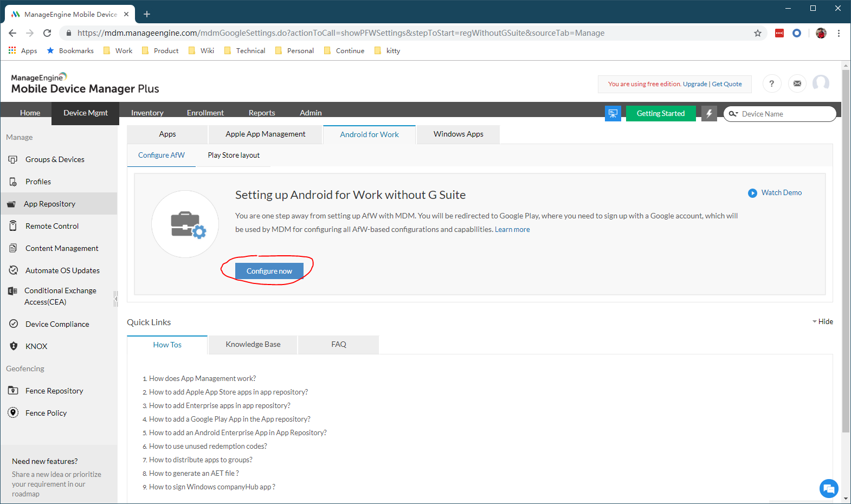
Task: Open the Admin menu
Action: point(311,113)
